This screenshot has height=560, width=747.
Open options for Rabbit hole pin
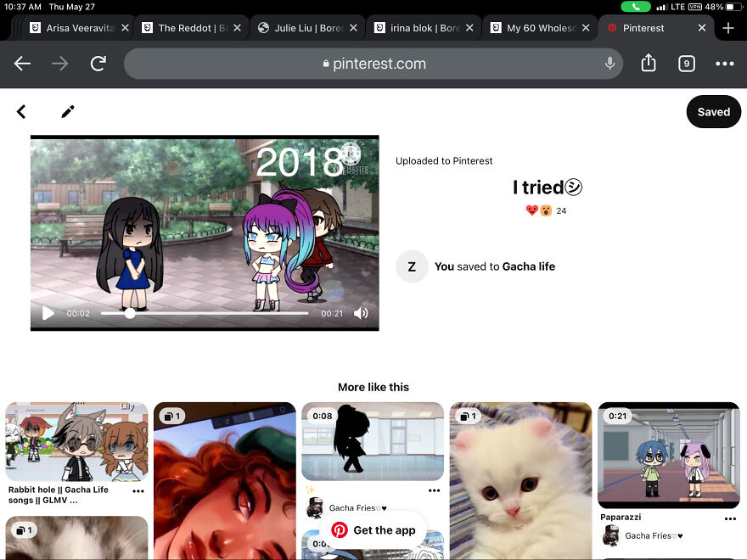[x=138, y=491]
